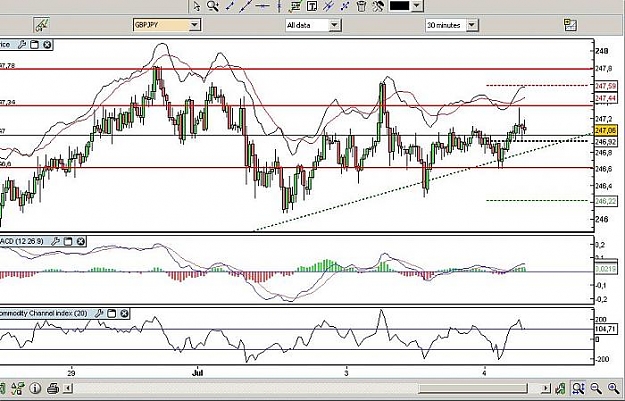The height and width of the screenshot is (401, 625).
Task: Click the trash can delete icon
Action: [x=361, y=6]
